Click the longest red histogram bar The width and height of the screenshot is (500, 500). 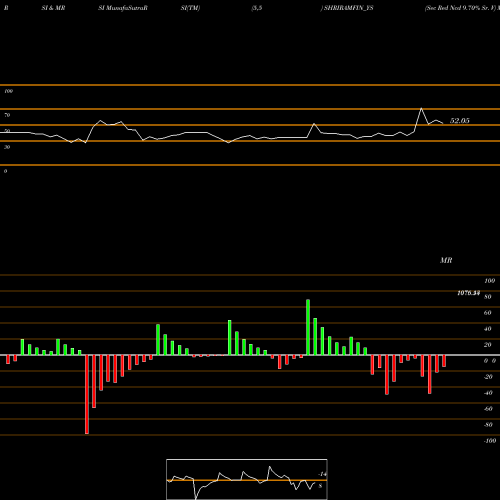pos(87,394)
